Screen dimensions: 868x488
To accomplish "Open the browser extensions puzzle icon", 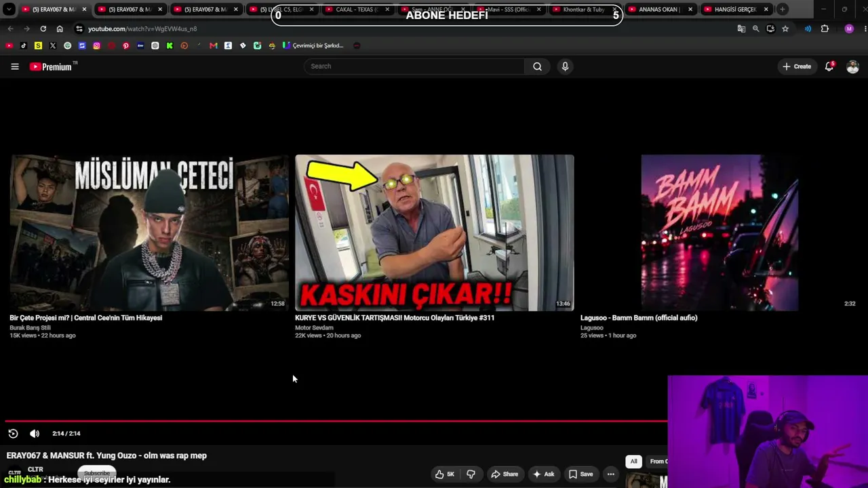I will 825,29.
